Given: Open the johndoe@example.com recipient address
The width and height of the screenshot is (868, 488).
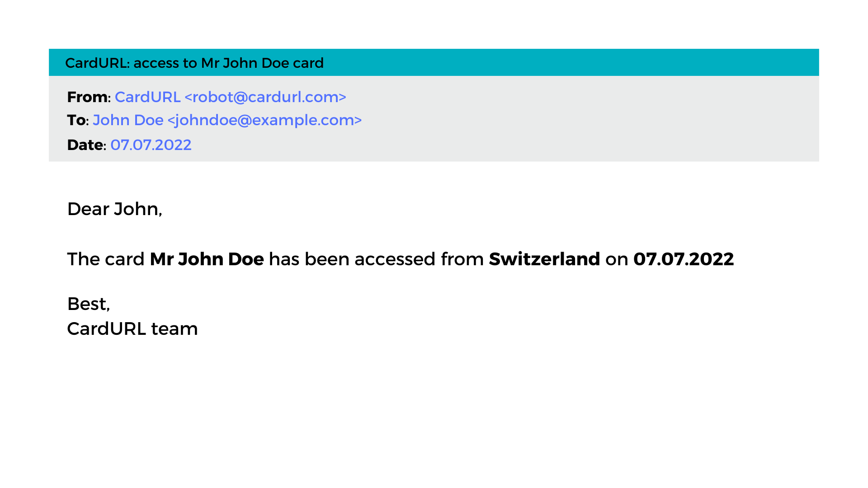Looking at the screenshot, I should point(264,120).
